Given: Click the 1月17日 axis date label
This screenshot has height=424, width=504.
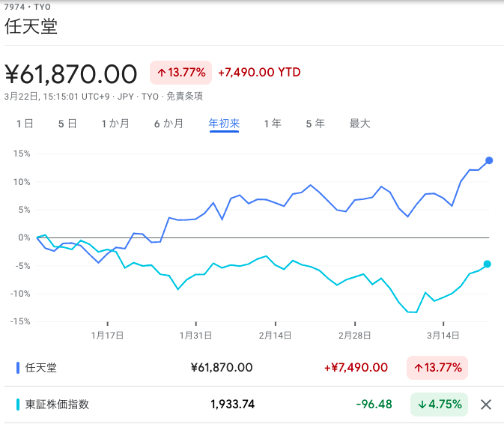Looking at the screenshot, I should [x=107, y=336].
